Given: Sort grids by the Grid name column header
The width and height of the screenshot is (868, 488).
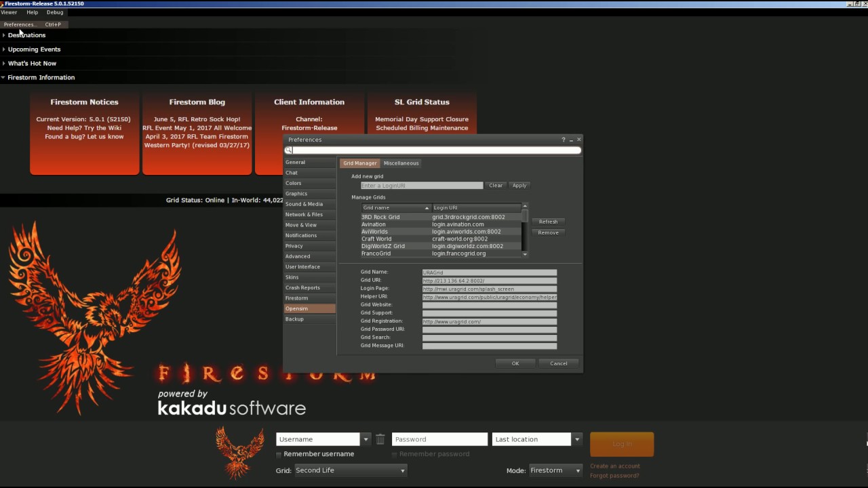Looking at the screenshot, I should (396, 207).
